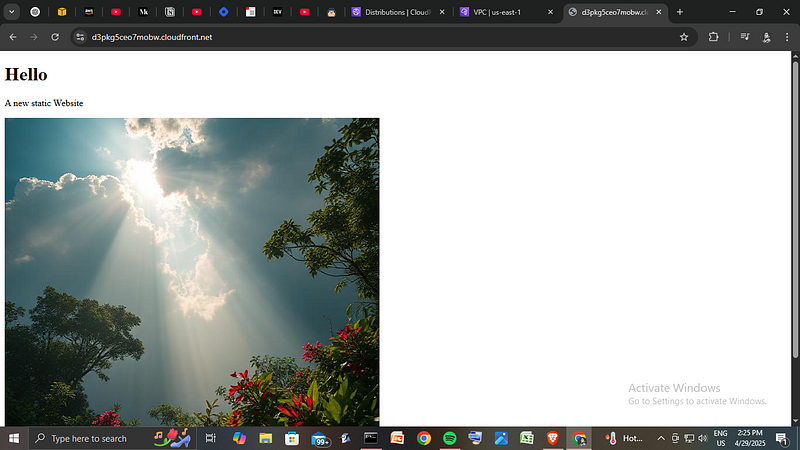Screen dimensions: 800x450
Task: Reload the cloudfront page
Action: (55, 37)
